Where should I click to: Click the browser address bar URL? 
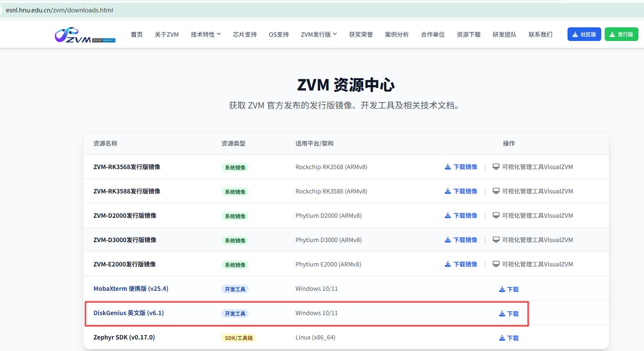60,10
